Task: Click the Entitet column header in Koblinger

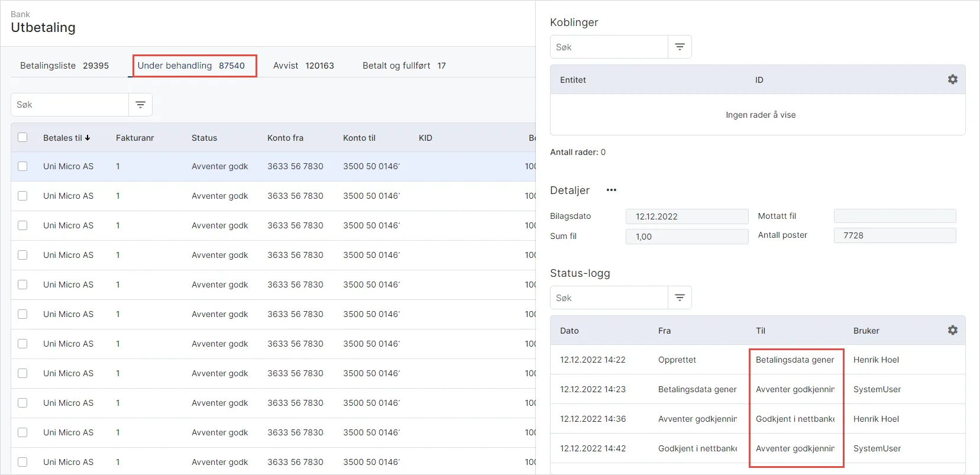Action: [573, 80]
